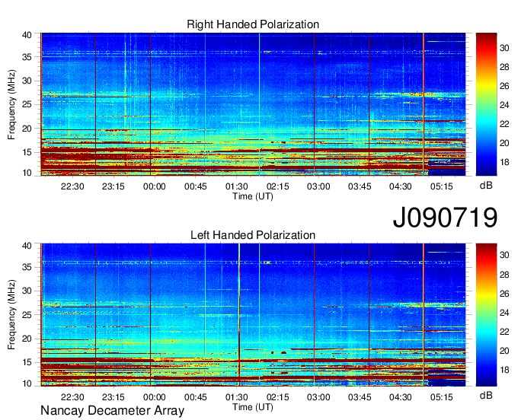Select the J090719 date label
The image size is (518, 420).
(445, 218)
